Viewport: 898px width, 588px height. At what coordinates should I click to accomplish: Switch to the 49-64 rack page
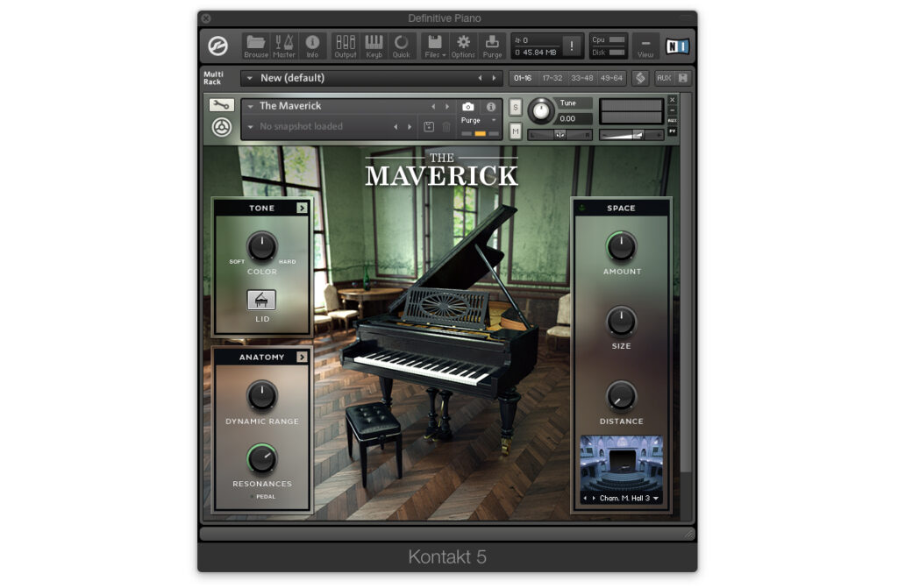(611, 78)
